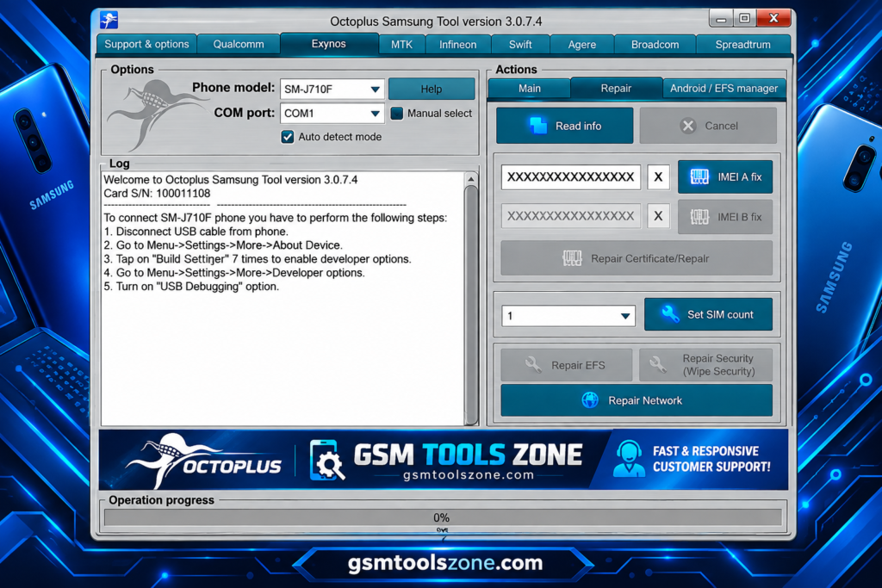This screenshot has height=588, width=882.
Task: Click the IMEI A fix button
Action: 725,177
